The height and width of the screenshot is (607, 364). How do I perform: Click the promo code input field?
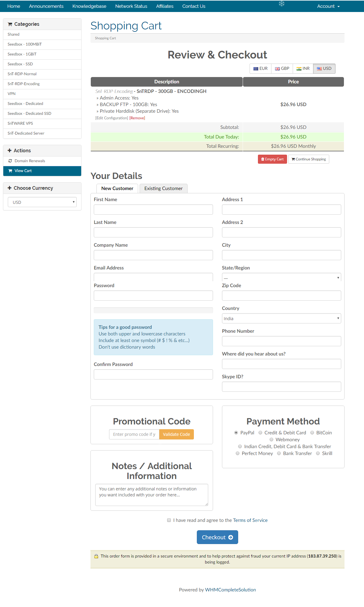(x=134, y=434)
